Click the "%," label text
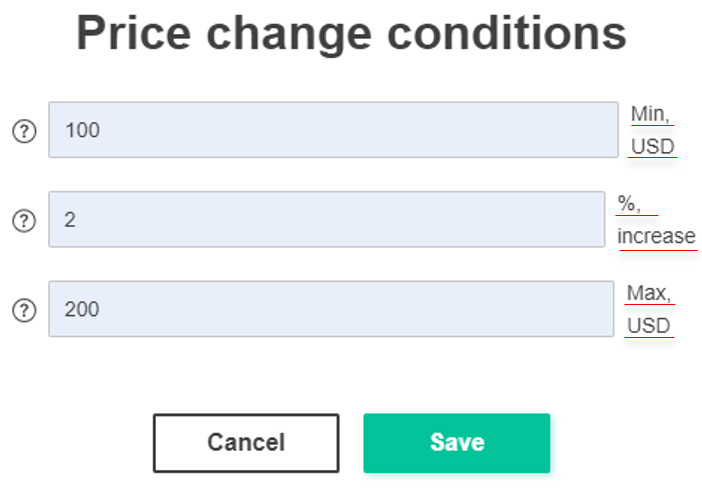Image resolution: width=702 pixels, height=492 pixels. point(629,204)
